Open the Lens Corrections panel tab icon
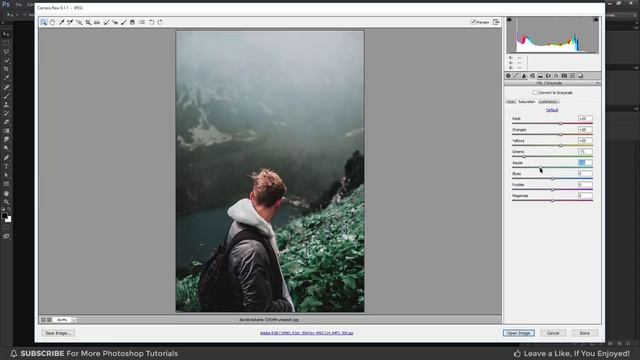Screen dimensions: 640x360 click(548, 76)
